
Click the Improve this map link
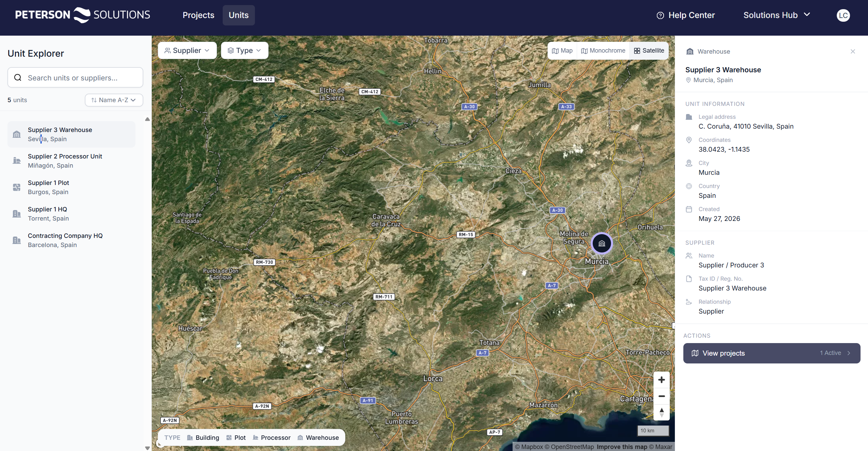(622, 447)
